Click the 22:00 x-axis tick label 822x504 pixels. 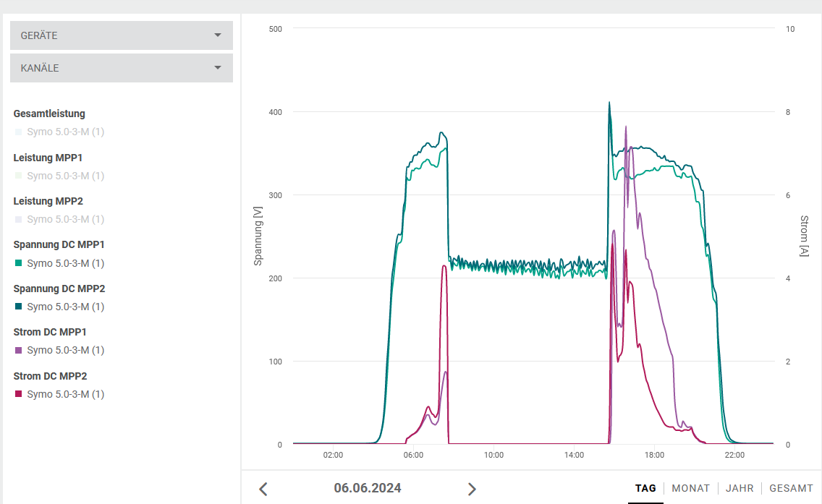coord(734,456)
